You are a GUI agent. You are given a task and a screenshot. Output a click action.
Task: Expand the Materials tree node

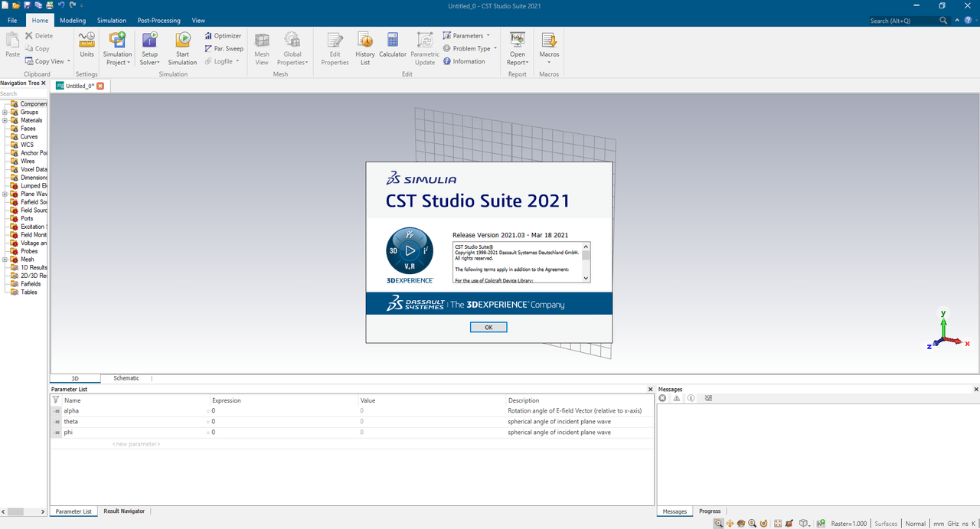(5, 120)
